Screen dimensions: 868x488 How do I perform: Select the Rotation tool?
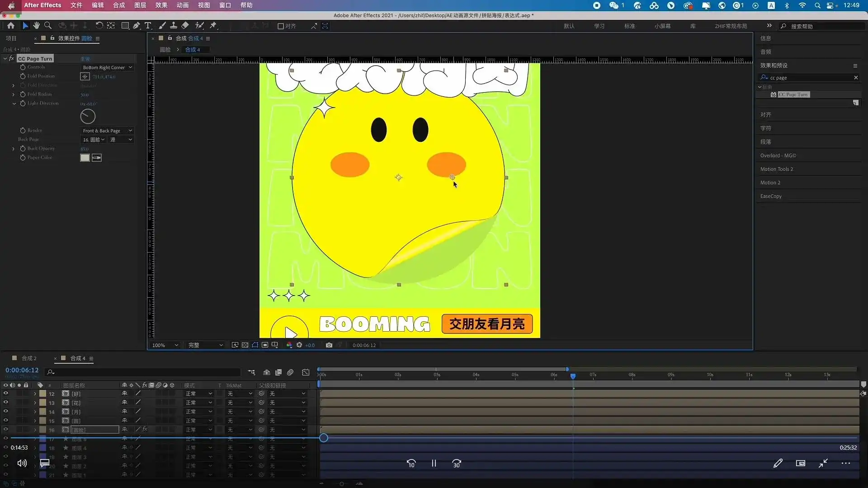pos(99,26)
